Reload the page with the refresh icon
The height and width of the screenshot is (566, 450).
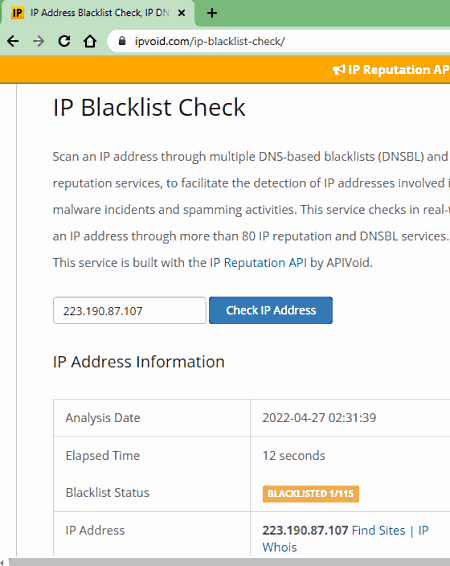(x=64, y=41)
